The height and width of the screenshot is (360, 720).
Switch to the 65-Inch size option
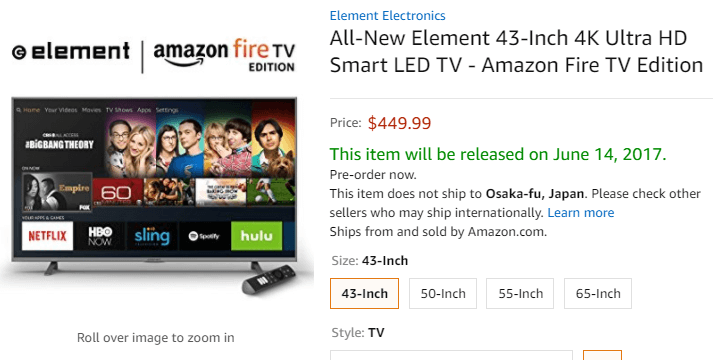click(597, 293)
